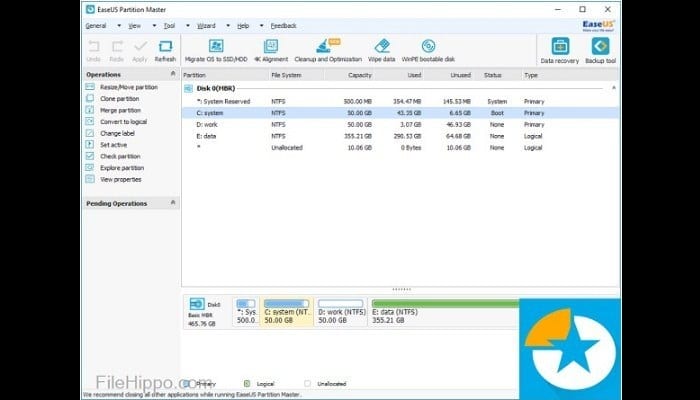Click the Disk 0 icon in the list header

pos(188,89)
